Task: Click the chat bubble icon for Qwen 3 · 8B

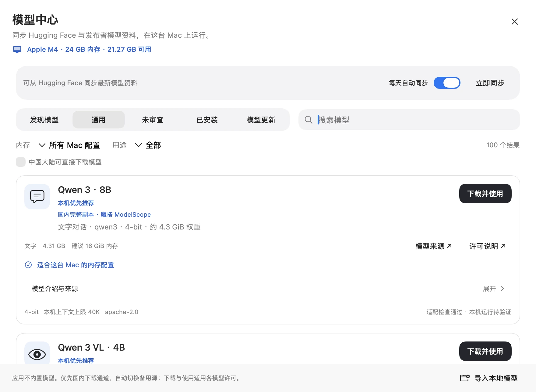Action: tap(37, 197)
